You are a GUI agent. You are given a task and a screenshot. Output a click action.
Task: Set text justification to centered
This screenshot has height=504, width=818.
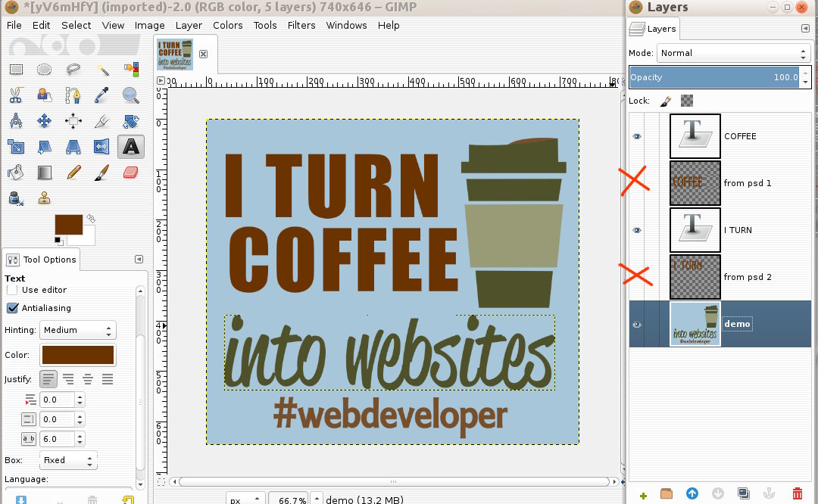pyautogui.click(x=88, y=379)
